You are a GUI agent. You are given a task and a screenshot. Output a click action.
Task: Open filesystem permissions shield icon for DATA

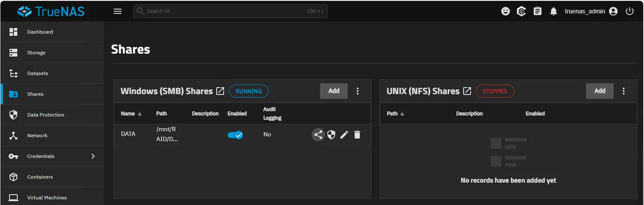pyautogui.click(x=331, y=135)
